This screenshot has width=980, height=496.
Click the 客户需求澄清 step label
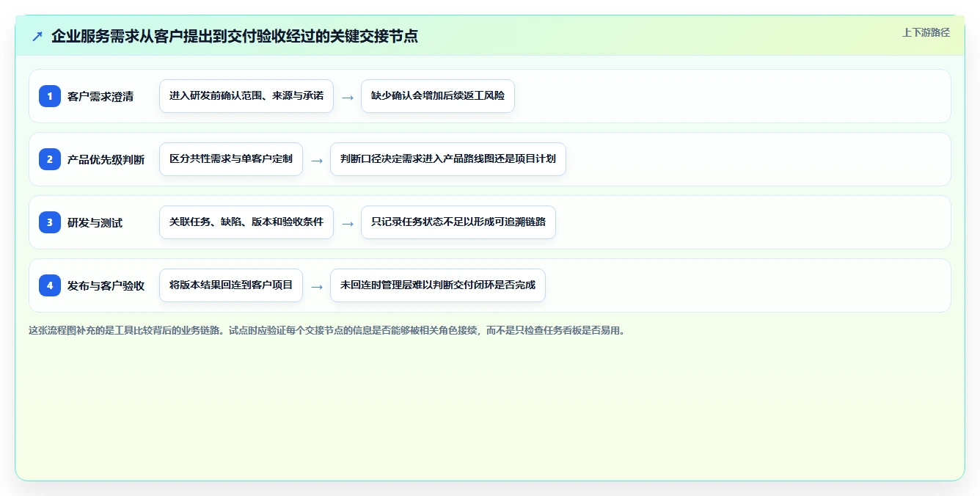pos(100,96)
